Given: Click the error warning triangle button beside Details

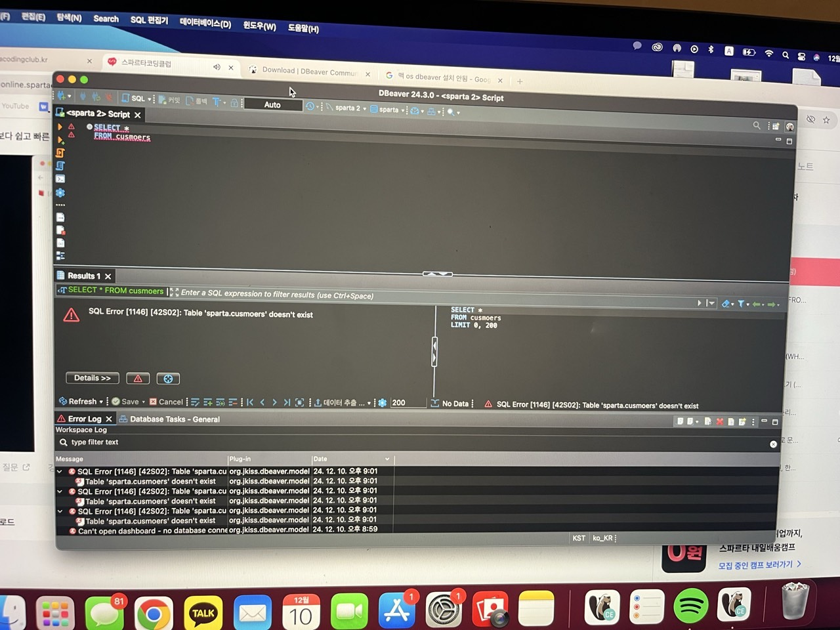Looking at the screenshot, I should [x=138, y=379].
